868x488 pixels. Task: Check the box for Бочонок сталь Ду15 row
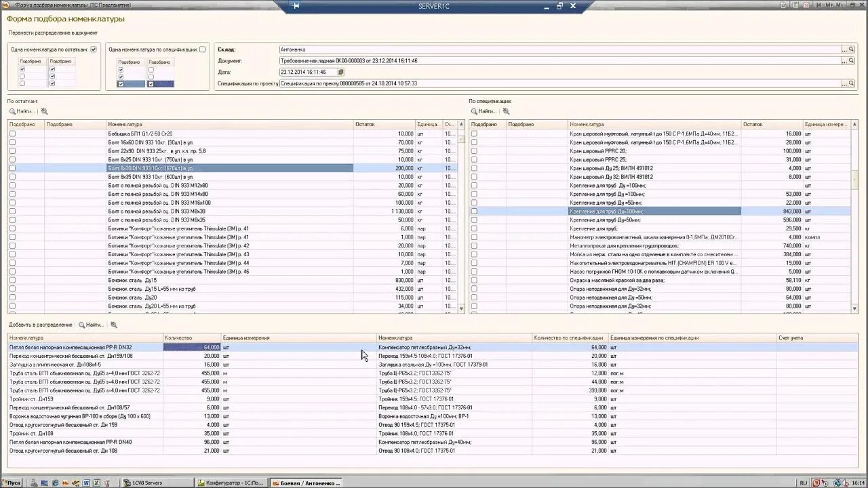tap(12, 280)
